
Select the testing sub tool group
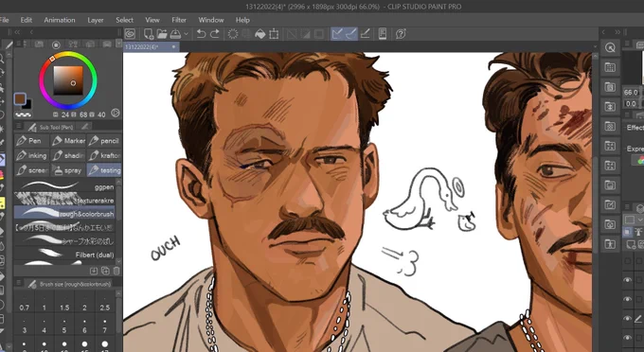[104, 170]
